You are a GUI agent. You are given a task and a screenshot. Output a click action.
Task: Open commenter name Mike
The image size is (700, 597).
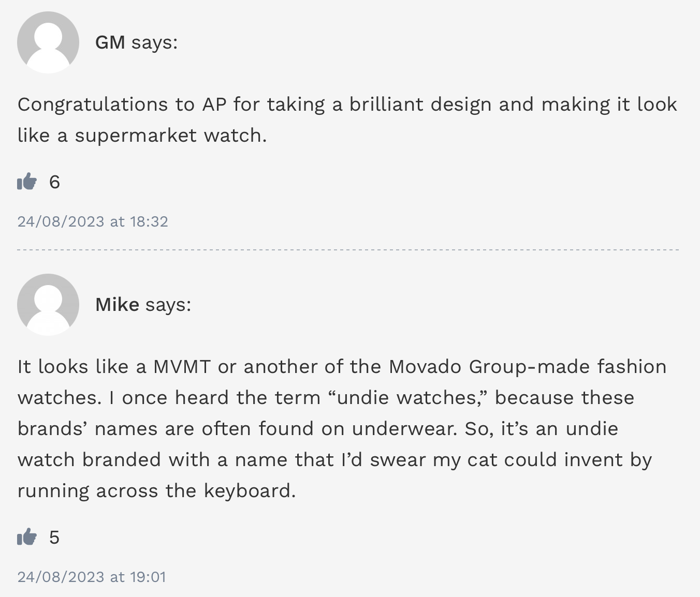(117, 305)
